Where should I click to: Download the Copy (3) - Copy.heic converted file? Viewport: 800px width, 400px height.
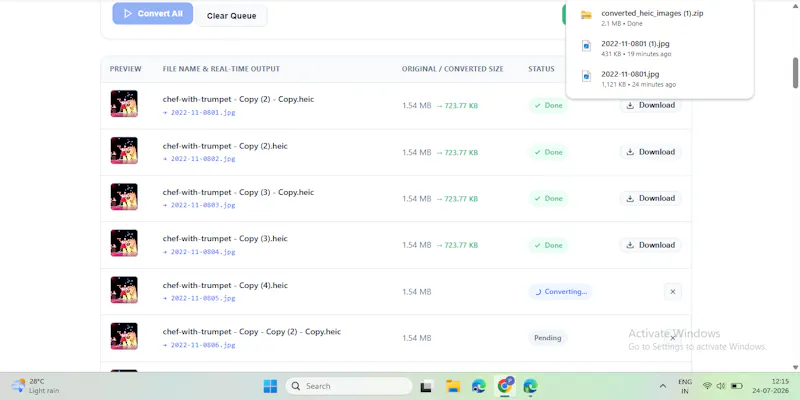tap(651, 198)
